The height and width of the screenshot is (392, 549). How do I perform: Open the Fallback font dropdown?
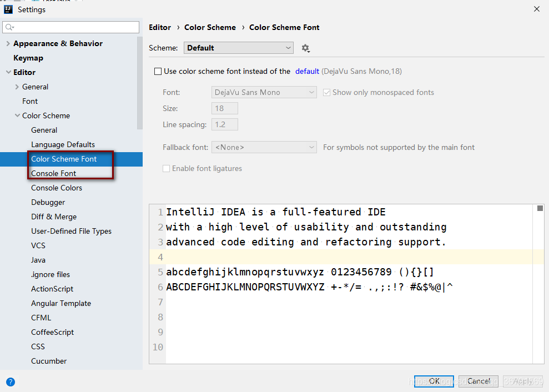pyautogui.click(x=264, y=147)
